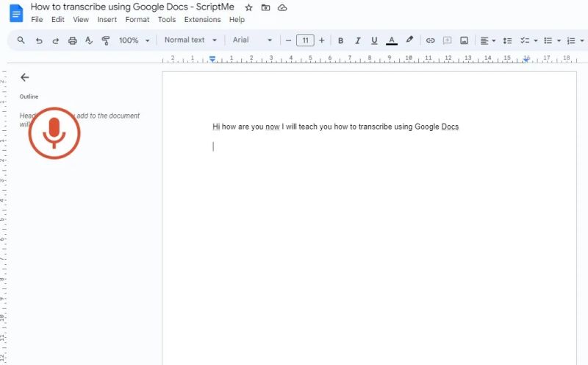588x365 pixels.
Task: Click the underlined word 'Docs' in document
Action: tap(450, 127)
